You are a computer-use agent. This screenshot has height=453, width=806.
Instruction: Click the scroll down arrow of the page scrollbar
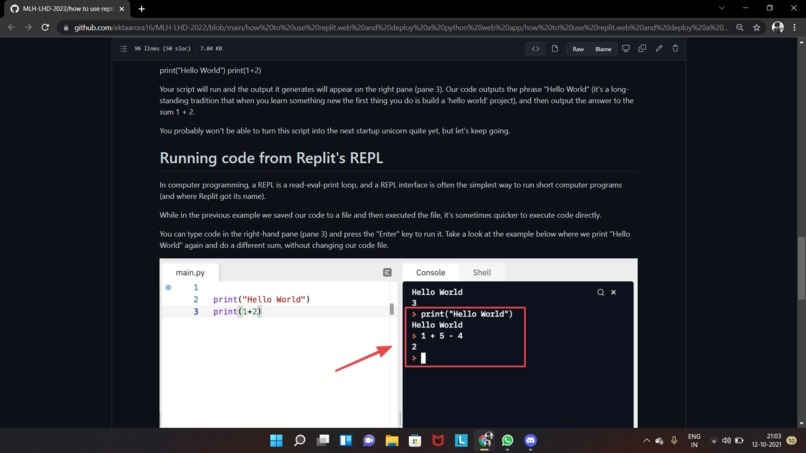click(x=801, y=424)
